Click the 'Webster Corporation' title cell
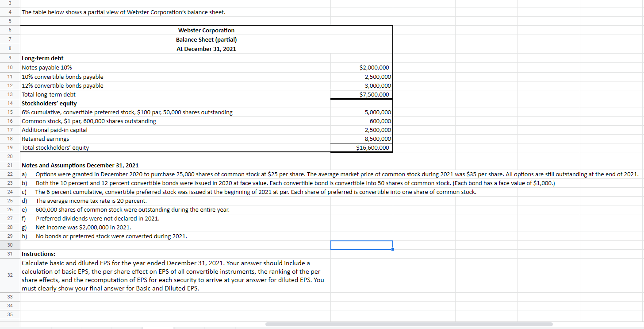 coord(206,30)
